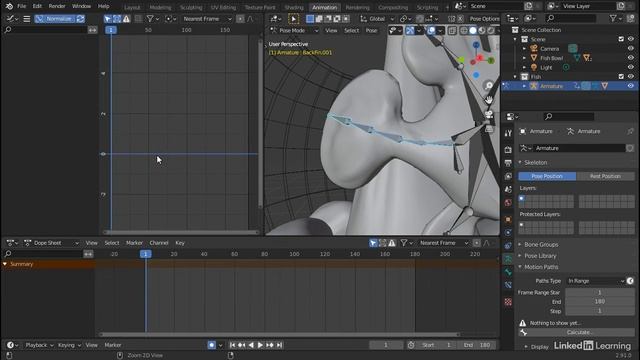Open the File menu
The height and width of the screenshot is (360, 640).
tap(22, 6)
